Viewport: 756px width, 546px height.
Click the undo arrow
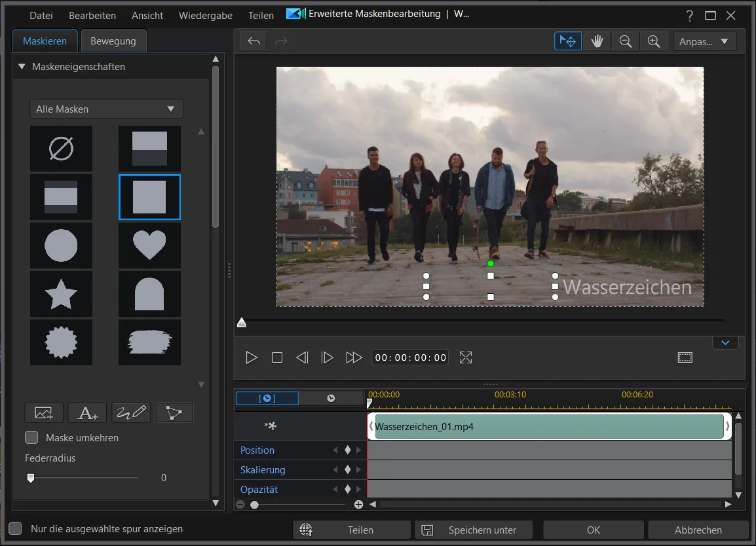(254, 41)
